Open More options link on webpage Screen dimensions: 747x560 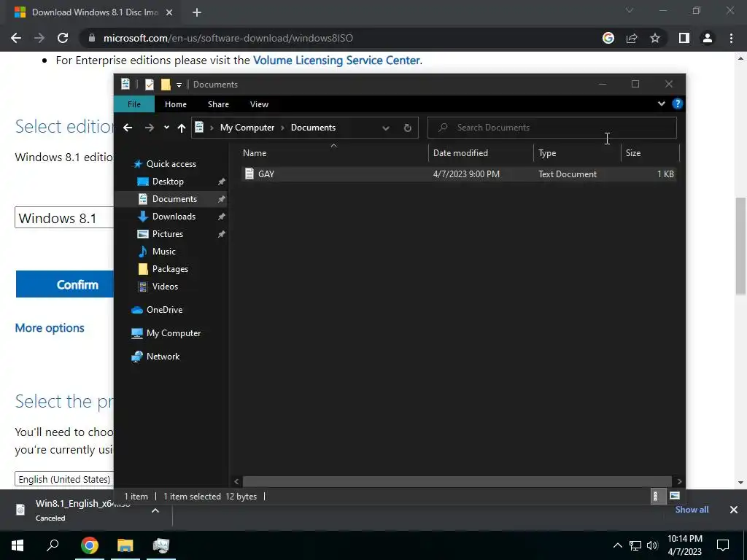coord(50,328)
